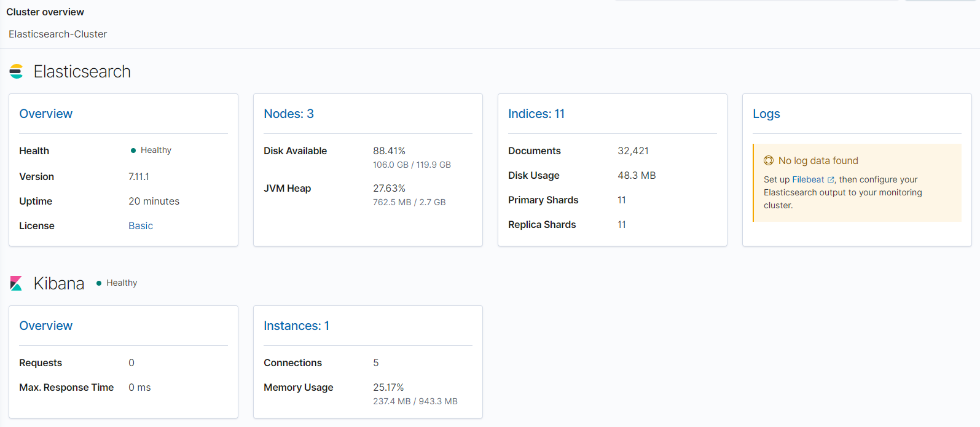Click the Replica Shards label

click(542, 224)
